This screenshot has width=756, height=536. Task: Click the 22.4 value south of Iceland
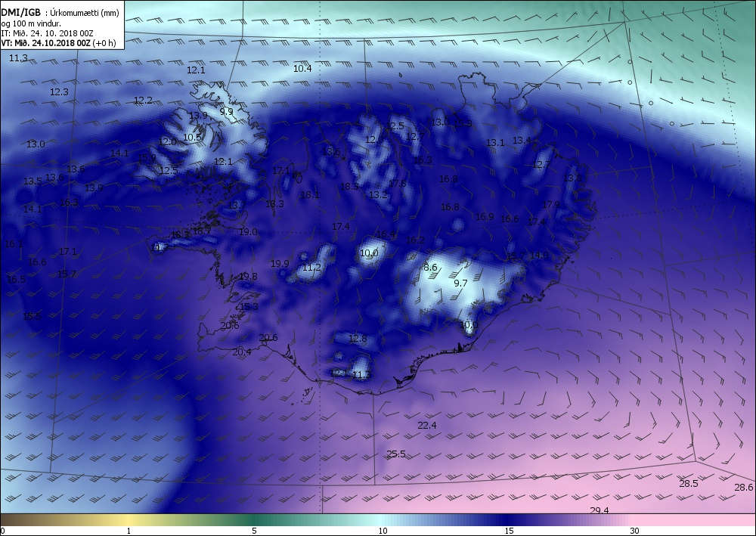tap(427, 425)
